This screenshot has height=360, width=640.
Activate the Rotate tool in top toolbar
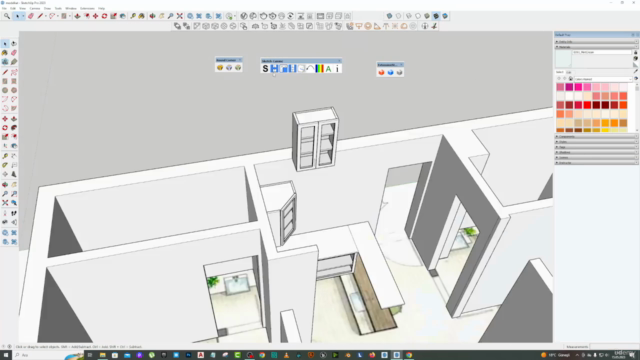(104, 16)
